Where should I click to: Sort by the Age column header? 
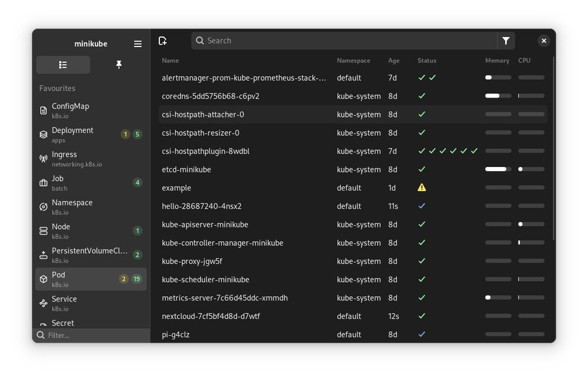pos(394,61)
